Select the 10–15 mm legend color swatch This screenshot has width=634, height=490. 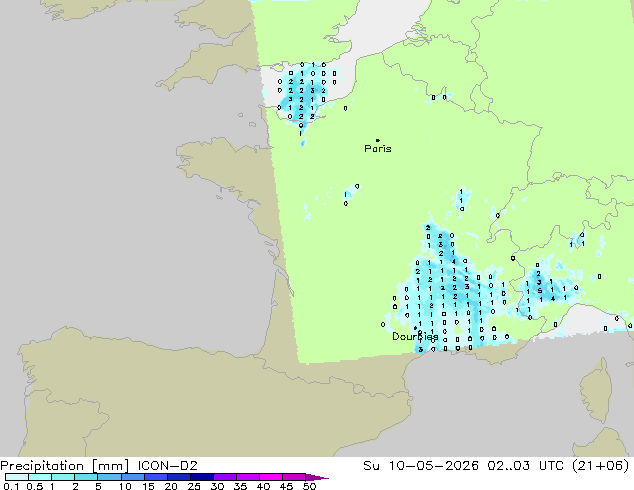click(132, 477)
